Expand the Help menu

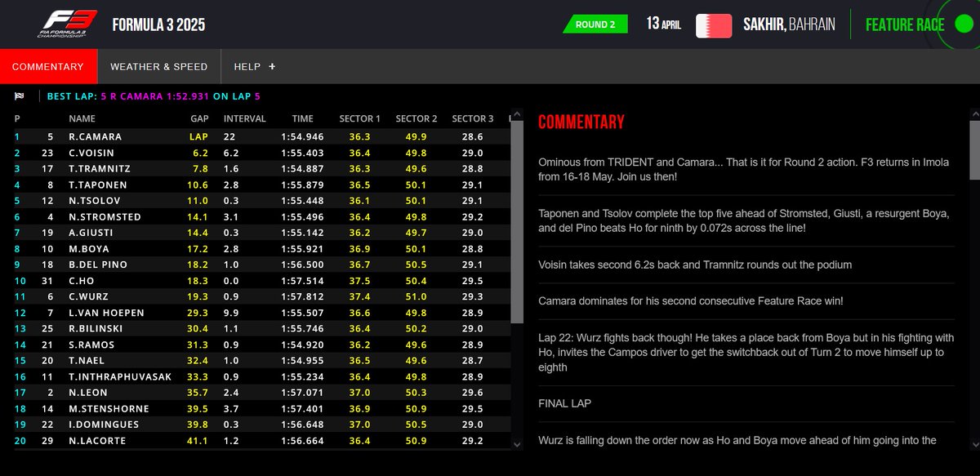[x=255, y=67]
